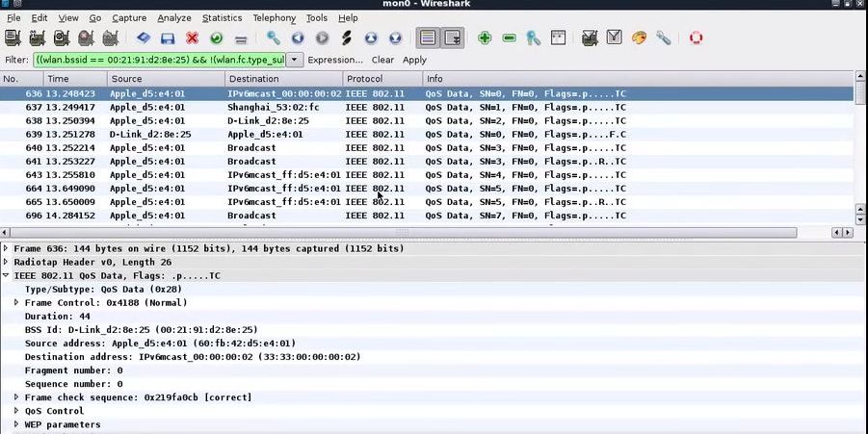The width and height of the screenshot is (868, 434).
Task: Expand the Radiotap Header v0 node
Action: coord(6,262)
